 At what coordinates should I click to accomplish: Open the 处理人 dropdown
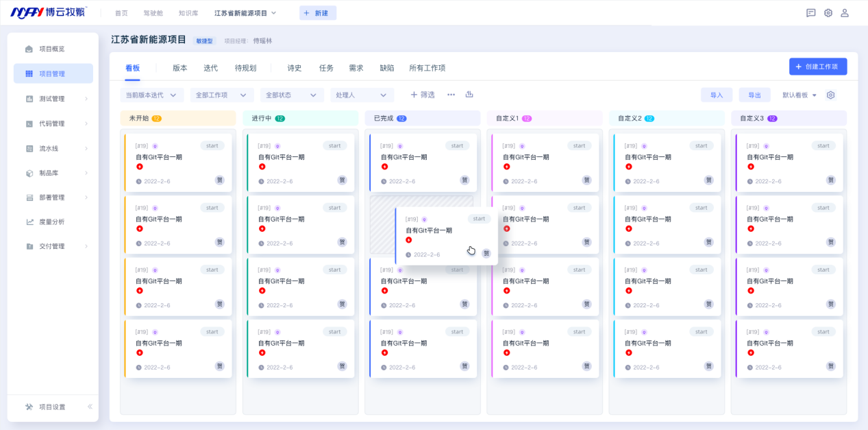[x=362, y=95]
